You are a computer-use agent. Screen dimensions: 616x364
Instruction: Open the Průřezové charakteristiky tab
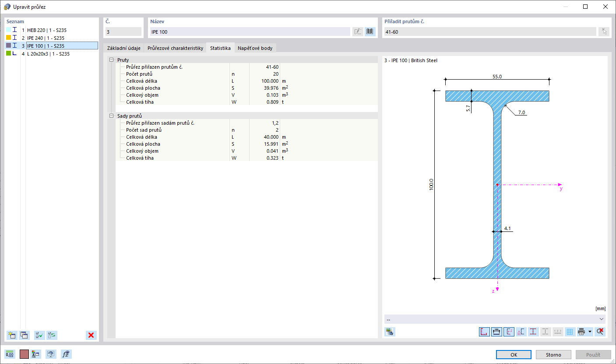(176, 48)
